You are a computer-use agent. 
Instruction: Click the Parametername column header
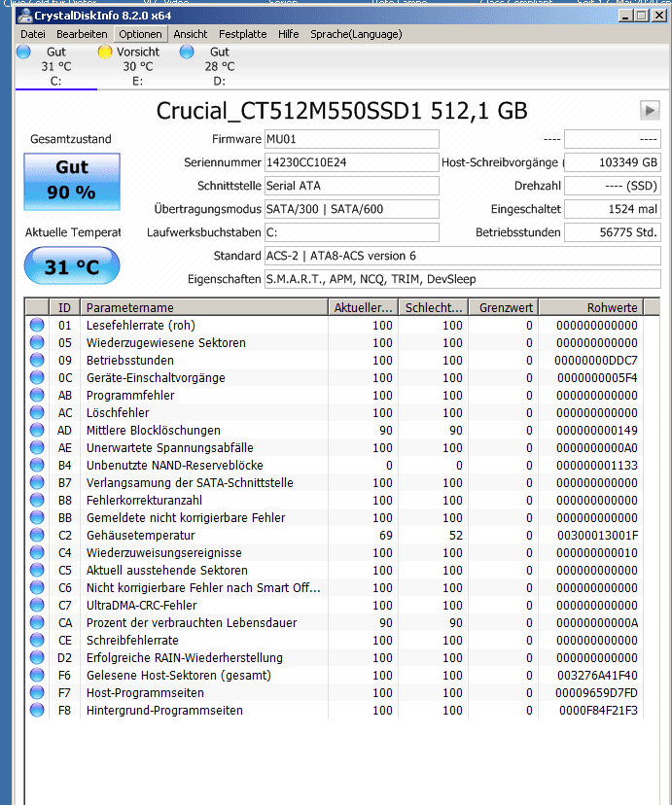pos(204,307)
